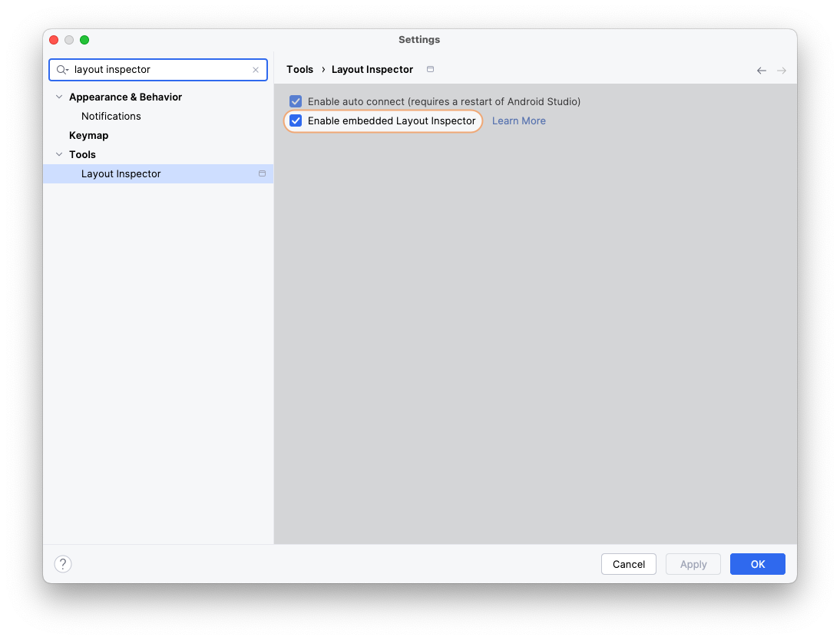This screenshot has width=840, height=640.
Task: Click the icon on the Layout Inspector tree row
Action: click(263, 173)
